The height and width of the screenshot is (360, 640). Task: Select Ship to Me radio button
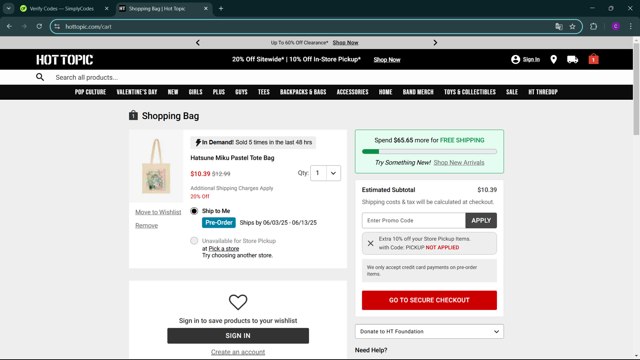tap(194, 211)
